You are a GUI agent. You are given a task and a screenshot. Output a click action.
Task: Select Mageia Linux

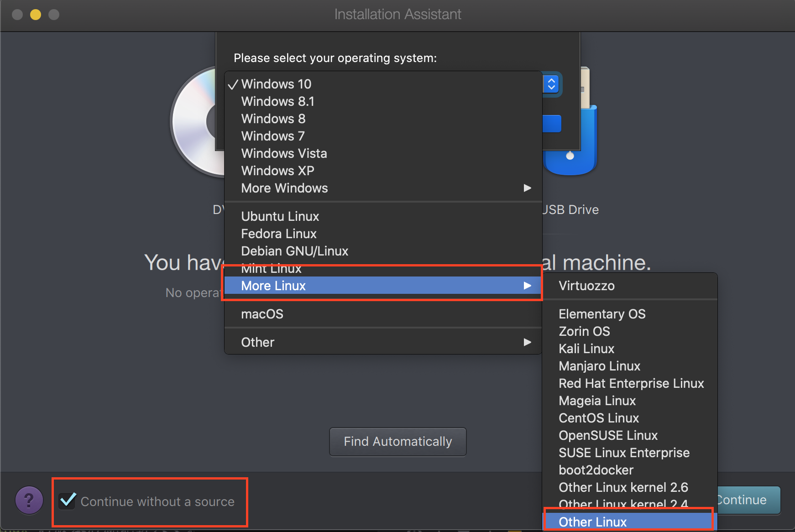pyautogui.click(x=630, y=401)
